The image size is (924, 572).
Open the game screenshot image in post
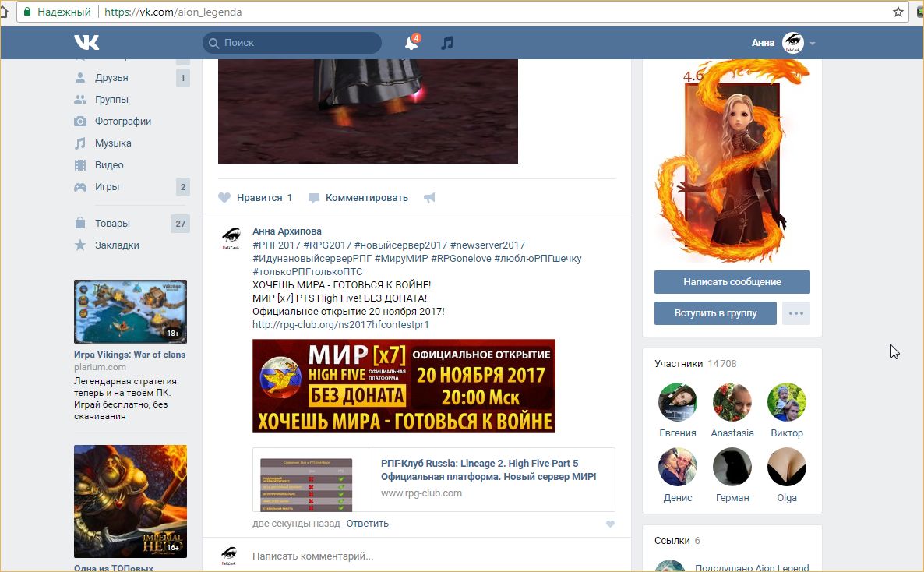point(368,111)
